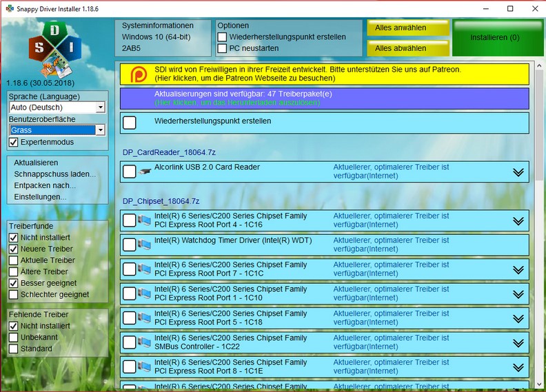This screenshot has width=546, height=392.
Task: Enable Schlechter geeignet filter
Action: tap(13, 295)
